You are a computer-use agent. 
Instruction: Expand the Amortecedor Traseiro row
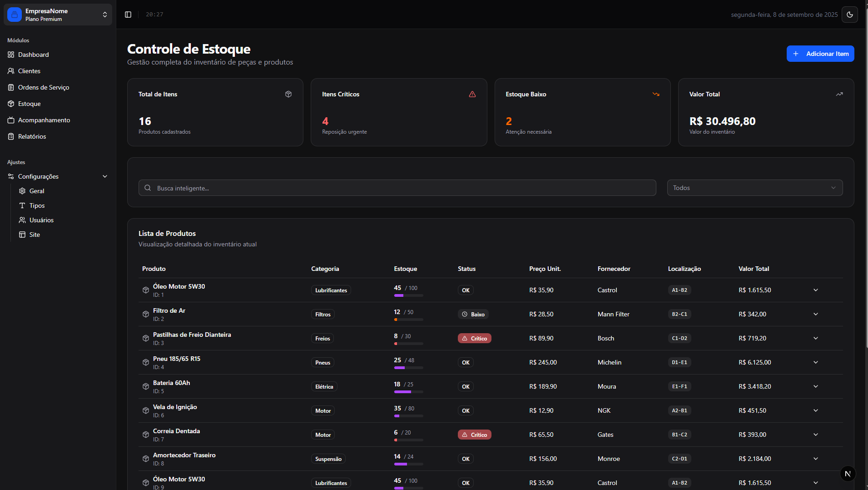pos(816,459)
